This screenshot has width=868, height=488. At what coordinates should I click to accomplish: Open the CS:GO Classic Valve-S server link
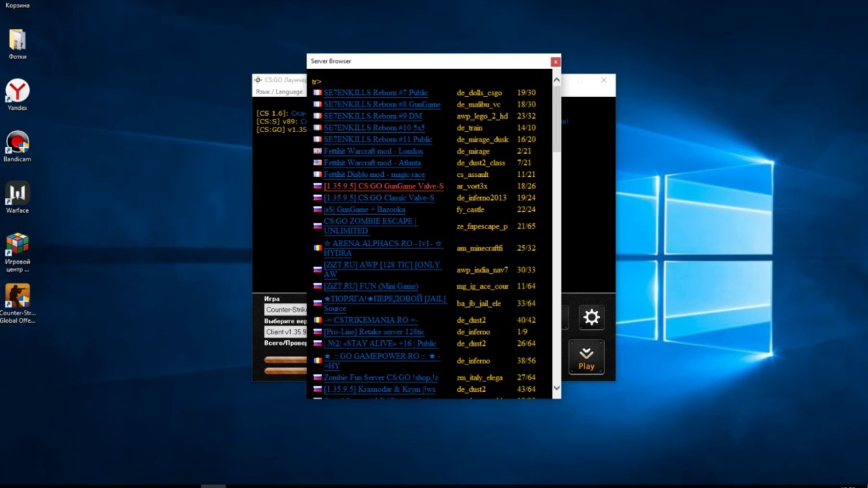(x=379, y=198)
